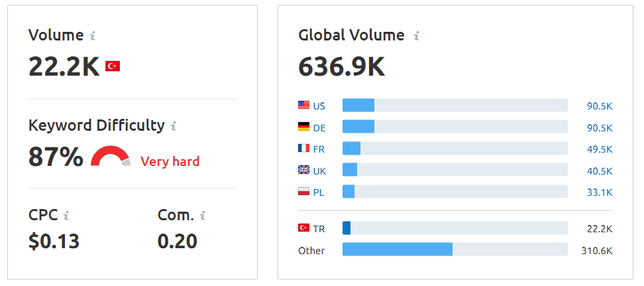Open the DE country link
This screenshot has height=286, width=644.
click(x=319, y=128)
